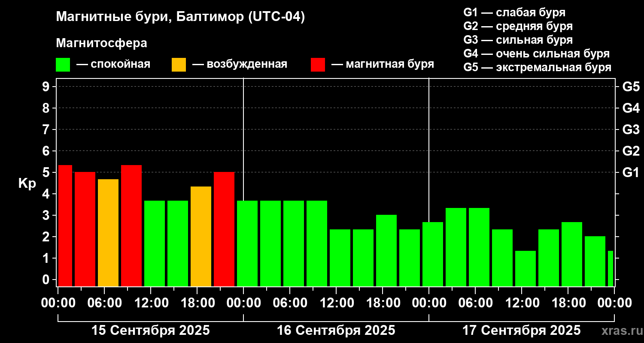
Task: Click the green 18:00–21:00 bar on 16 September
Action: click(x=386, y=251)
